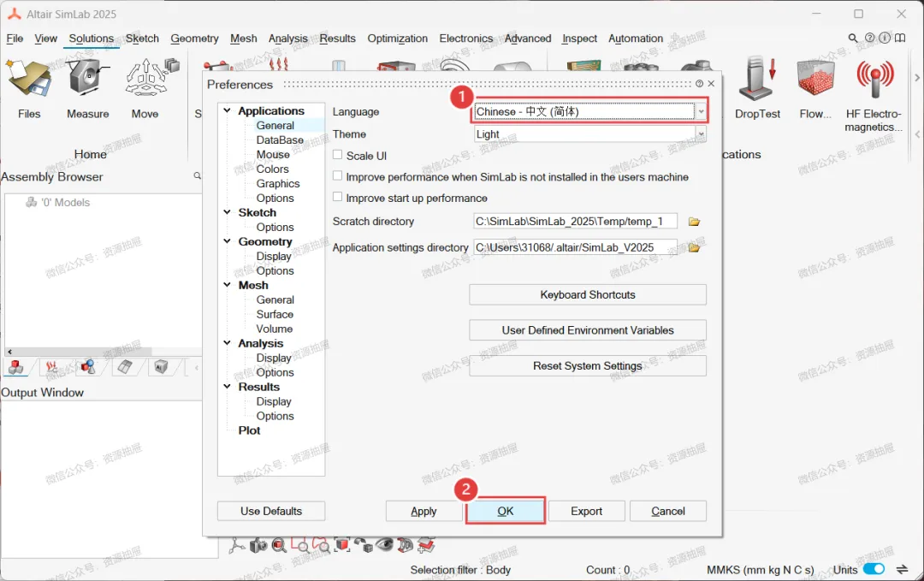Click the Use Defaults button
Screen dimensions: 924x581
271,511
